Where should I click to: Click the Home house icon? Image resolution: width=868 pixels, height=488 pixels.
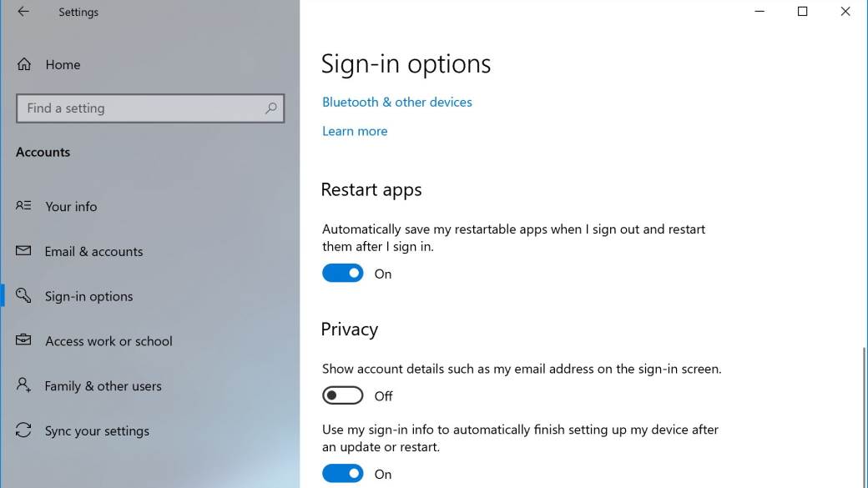coord(24,64)
